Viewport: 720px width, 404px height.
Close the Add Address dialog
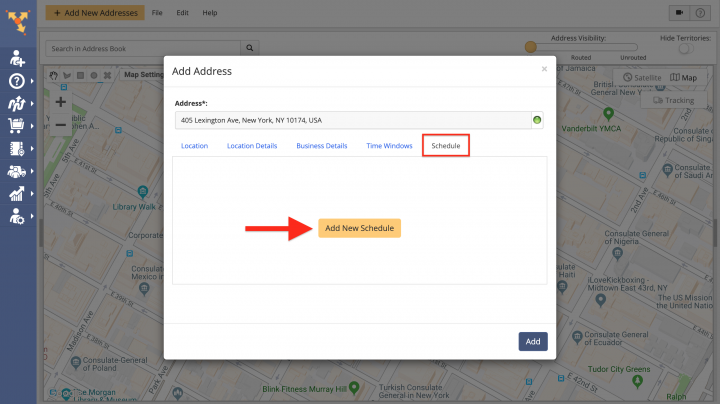pyautogui.click(x=544, y=69)
